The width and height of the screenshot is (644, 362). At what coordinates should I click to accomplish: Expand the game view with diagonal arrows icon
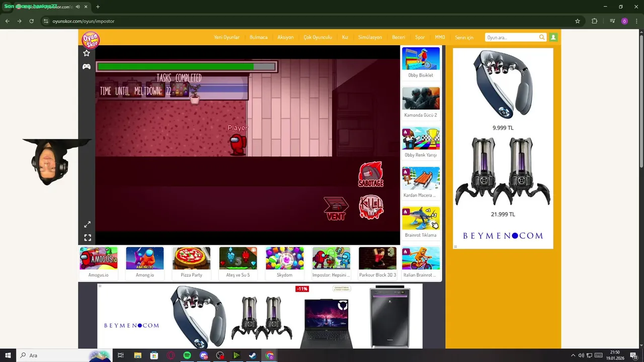(88, 224)
